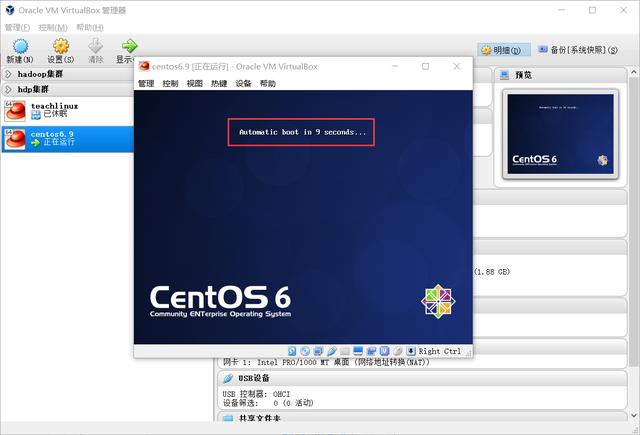This screenshot has height=435, width=640.
Task: Click the CentOS 6 preview thumbnail
Action: pos(560,134)
